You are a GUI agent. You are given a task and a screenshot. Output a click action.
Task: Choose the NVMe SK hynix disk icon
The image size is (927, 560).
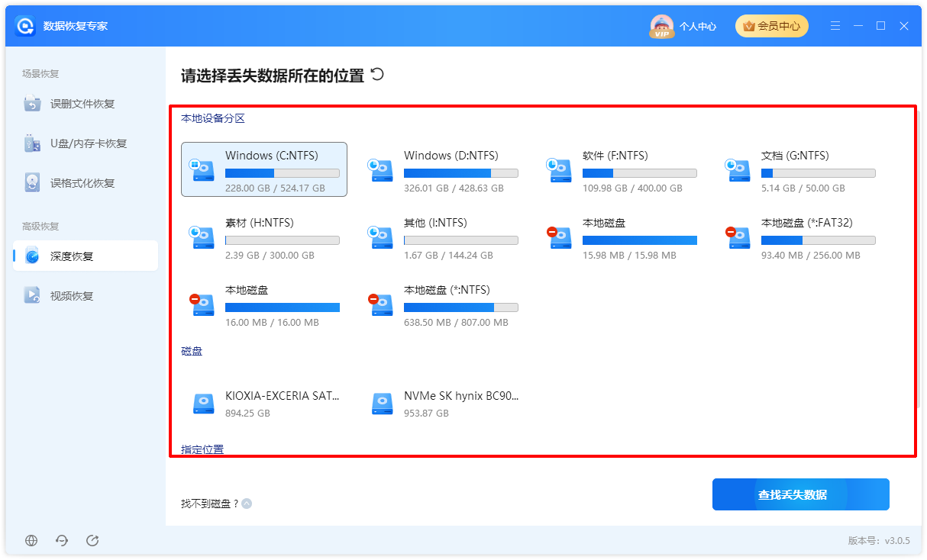[383, 404]
